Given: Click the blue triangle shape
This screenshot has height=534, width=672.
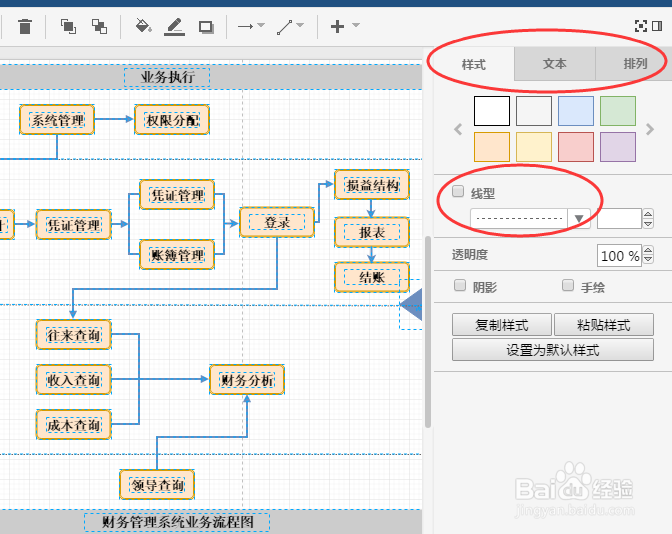Looking at the screenshot, I should click(412, 304).
